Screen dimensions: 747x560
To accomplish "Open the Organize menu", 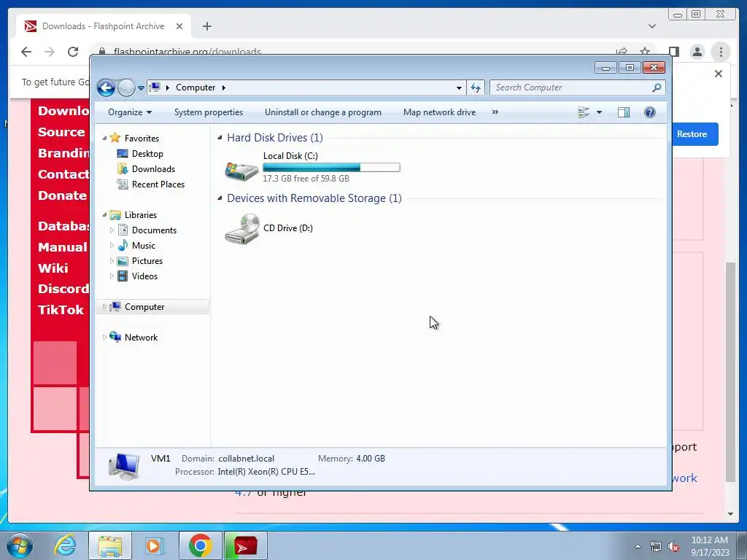I will (130, 112).
